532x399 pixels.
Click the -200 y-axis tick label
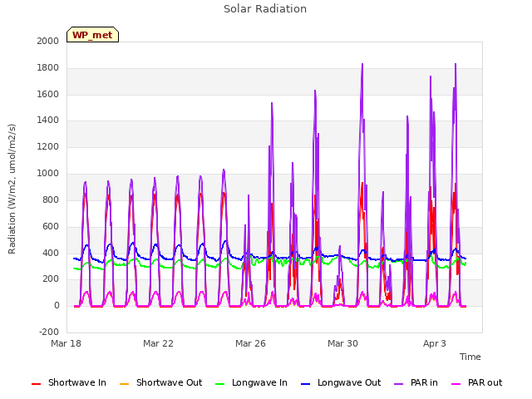(49, 332)
